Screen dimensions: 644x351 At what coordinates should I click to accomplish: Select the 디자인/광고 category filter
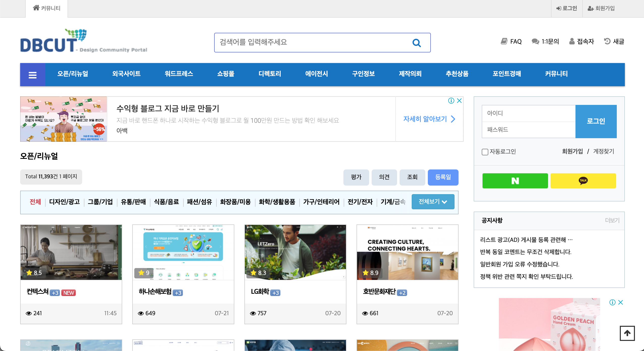65,202
